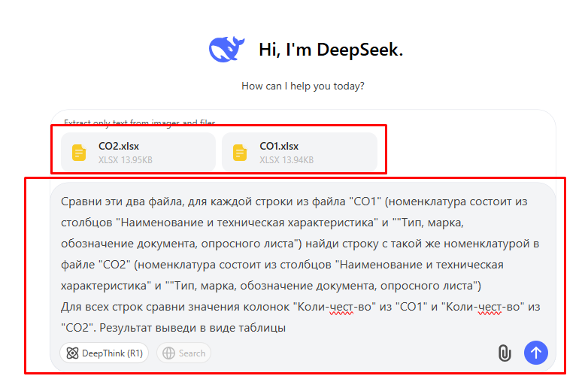
Task: Click the yellow file icon of CO1.xlsx
Action: [240, 153]
